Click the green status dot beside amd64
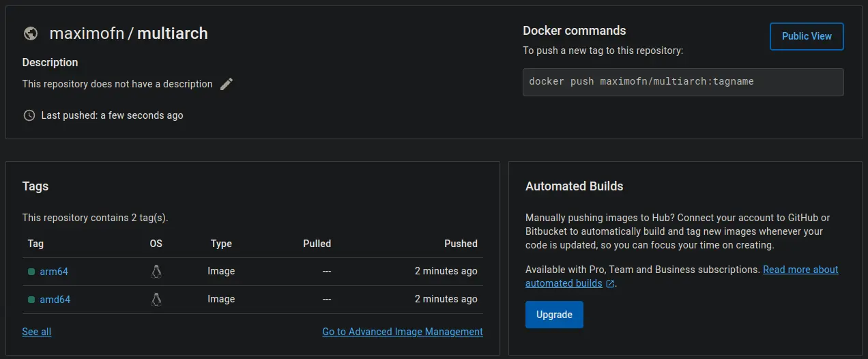 (31, 300)
